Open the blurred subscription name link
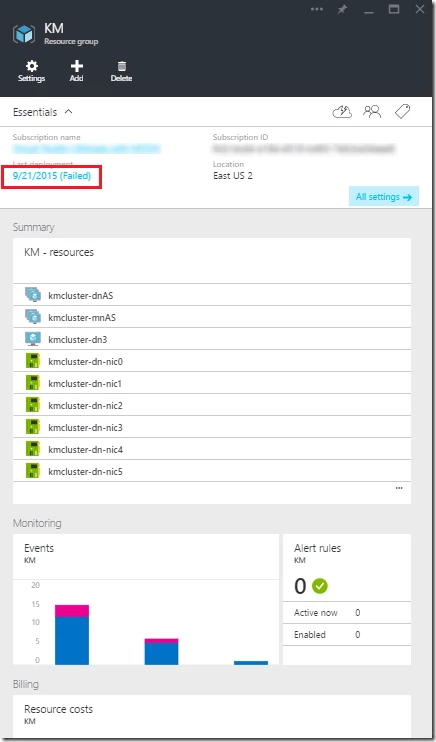The width and height of the screenshot is (436, 742). coord(87,149)
